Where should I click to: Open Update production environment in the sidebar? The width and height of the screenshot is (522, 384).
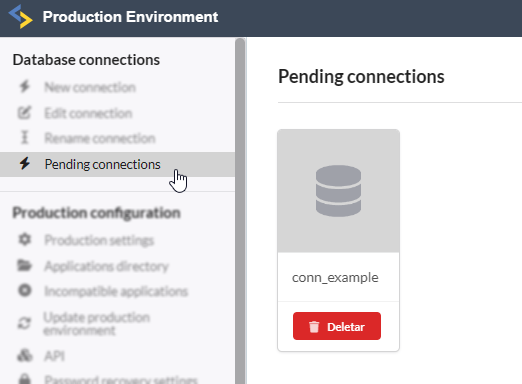tap(97, 324)
